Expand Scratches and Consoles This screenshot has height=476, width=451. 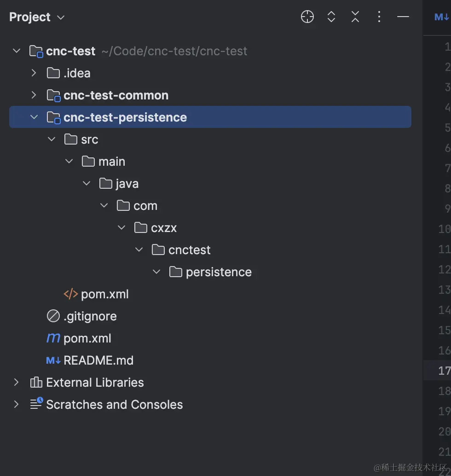click(17, 404)
